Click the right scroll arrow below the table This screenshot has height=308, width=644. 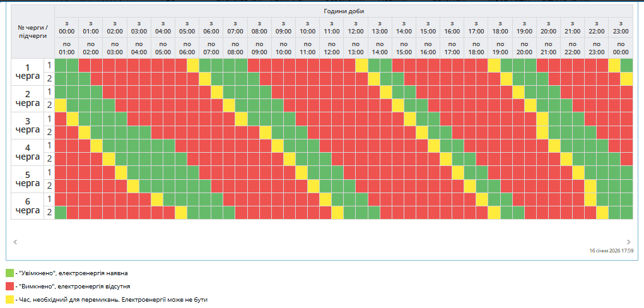point(628,241)
